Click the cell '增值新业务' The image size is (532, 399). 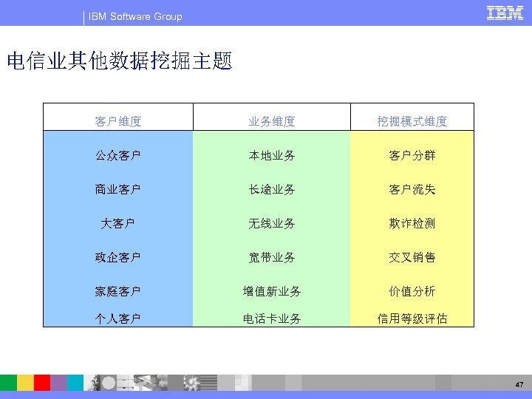(272, 291)
